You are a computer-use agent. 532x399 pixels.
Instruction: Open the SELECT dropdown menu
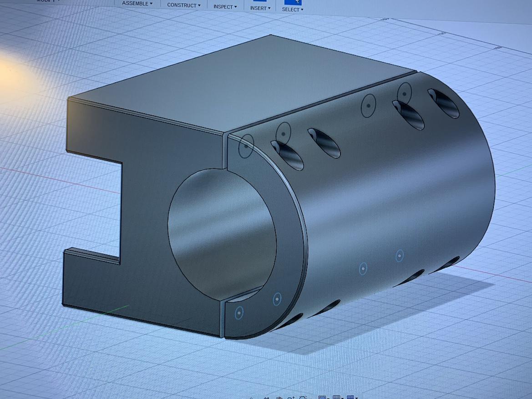(x=293, y=10)
